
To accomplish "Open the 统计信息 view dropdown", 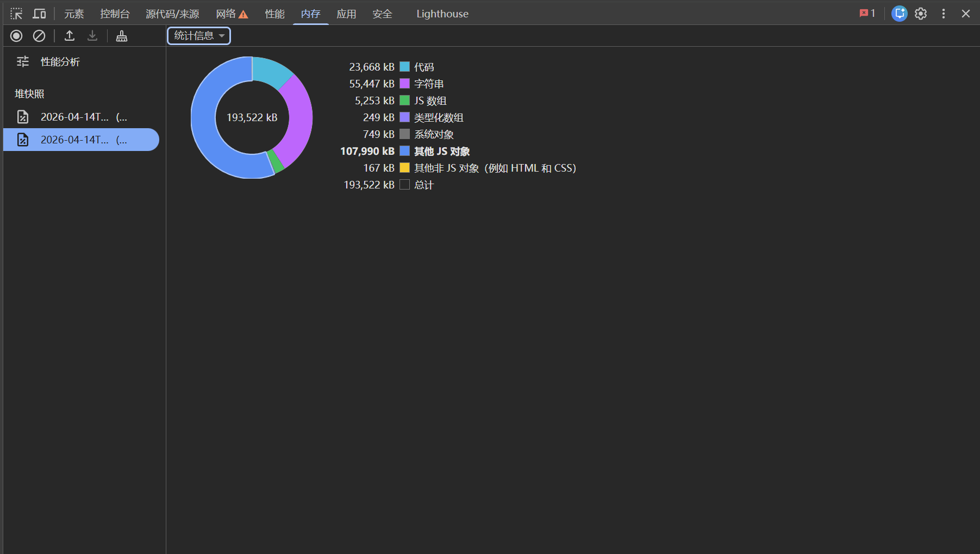I will [199, 36].
